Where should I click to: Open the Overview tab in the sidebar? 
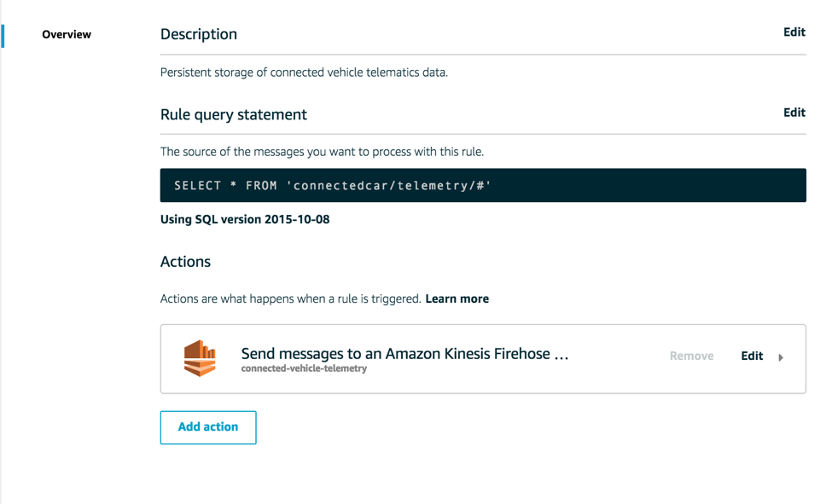[67, 34]
